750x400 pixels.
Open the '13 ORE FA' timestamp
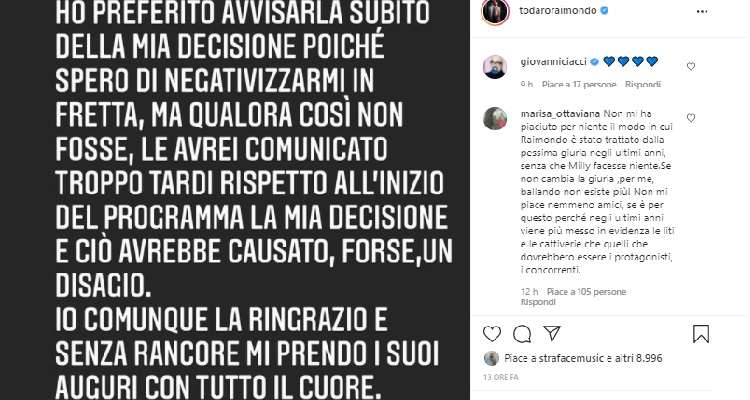click(x=500, y=378)
